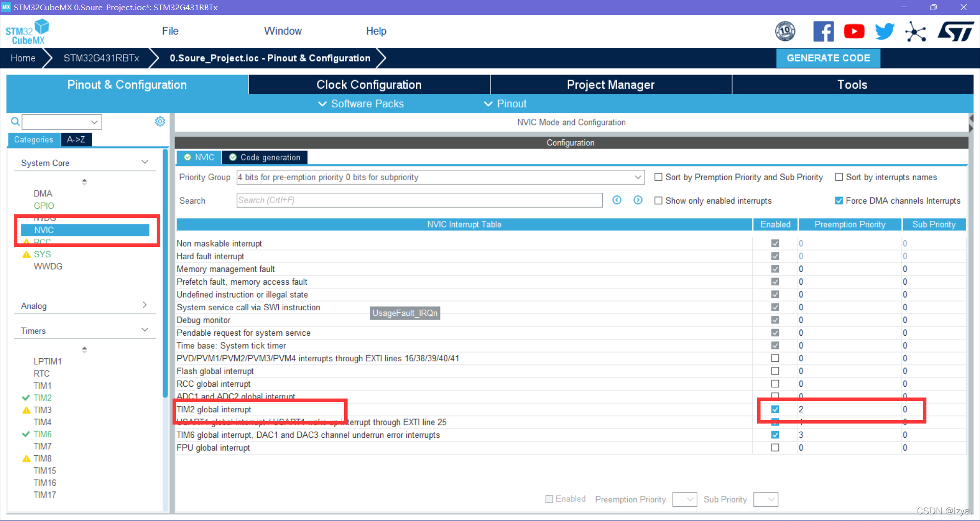Click the panel splitter arrows at right edge
The width and height of the screenshot is (980, 521).
pyautogui.click(x=971, y=123)
